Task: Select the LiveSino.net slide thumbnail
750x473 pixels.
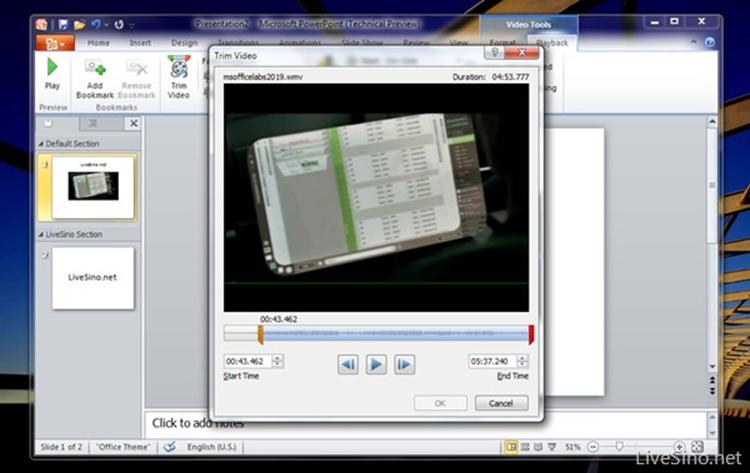Action: 93,278
